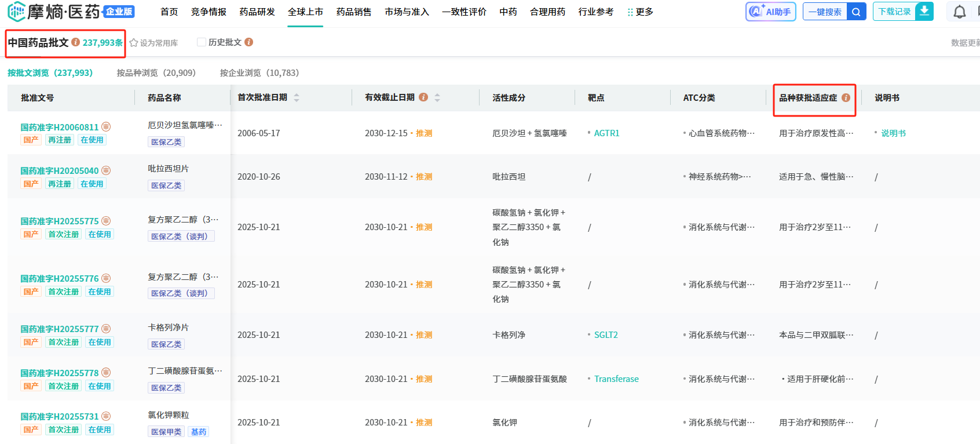Sort by 首次批准日期 column arrows
The width and height of the screenshot is (980, 444).
coord(297,97)
